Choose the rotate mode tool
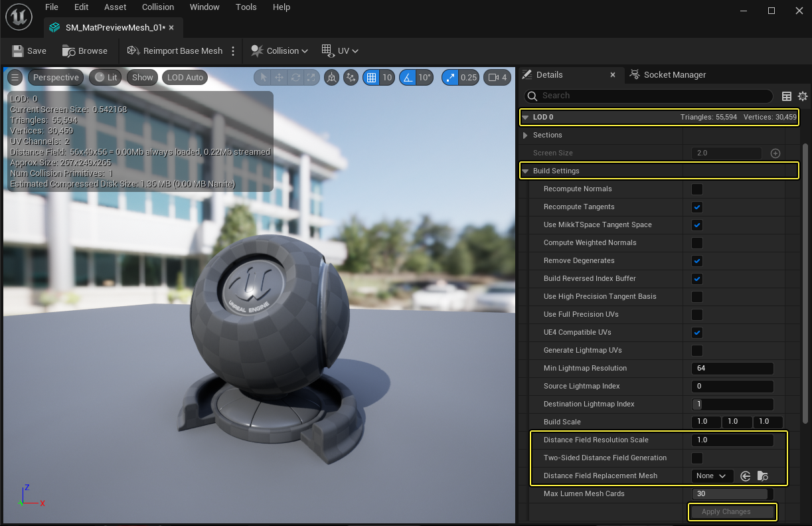 [x=295, y=78]
